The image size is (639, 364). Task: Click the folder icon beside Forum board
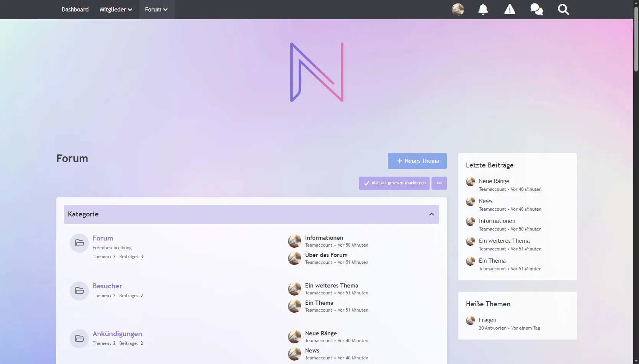point(79,243)
